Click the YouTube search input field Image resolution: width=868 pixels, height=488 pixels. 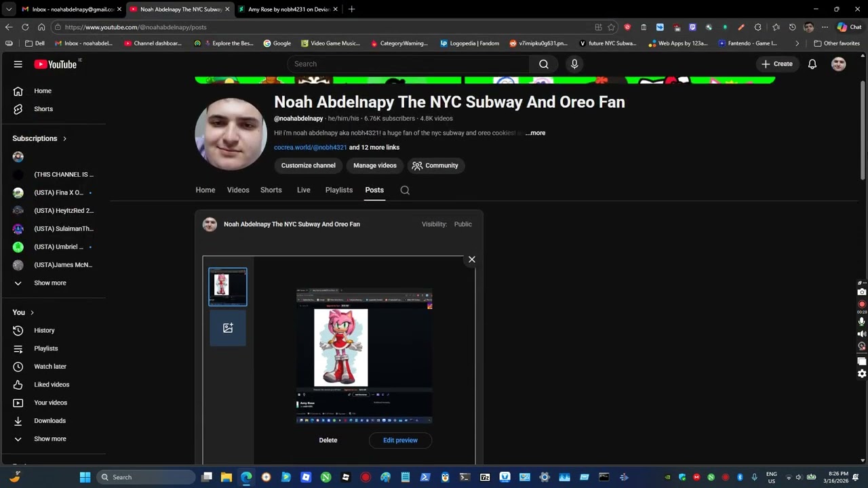pyautogui.click(x=408, y=64)
